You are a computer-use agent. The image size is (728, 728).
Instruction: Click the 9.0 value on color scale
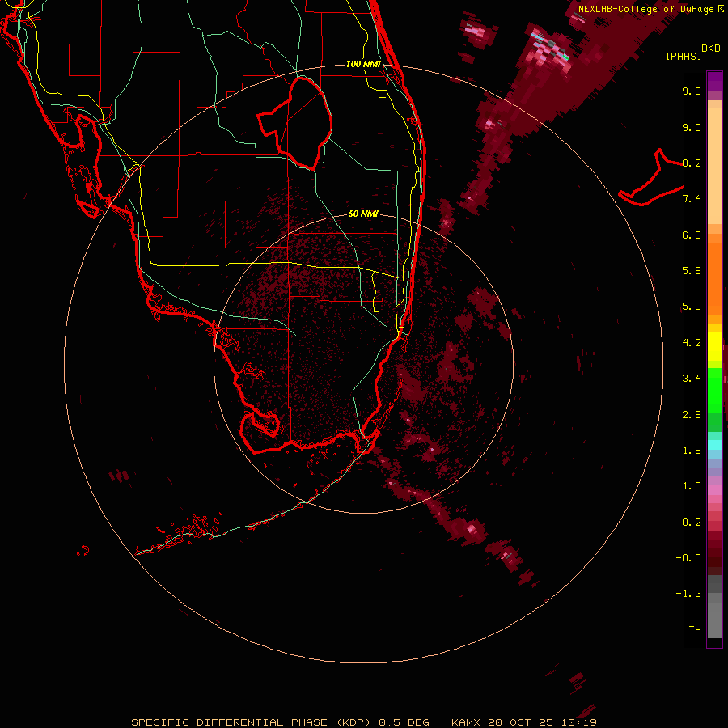tap(692, 128)
